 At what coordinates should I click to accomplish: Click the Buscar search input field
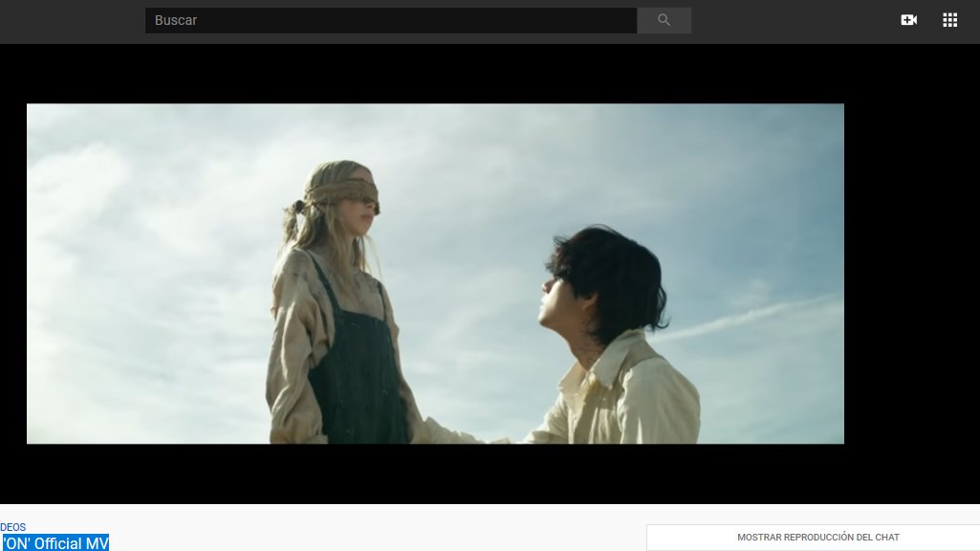coord(391,21)
